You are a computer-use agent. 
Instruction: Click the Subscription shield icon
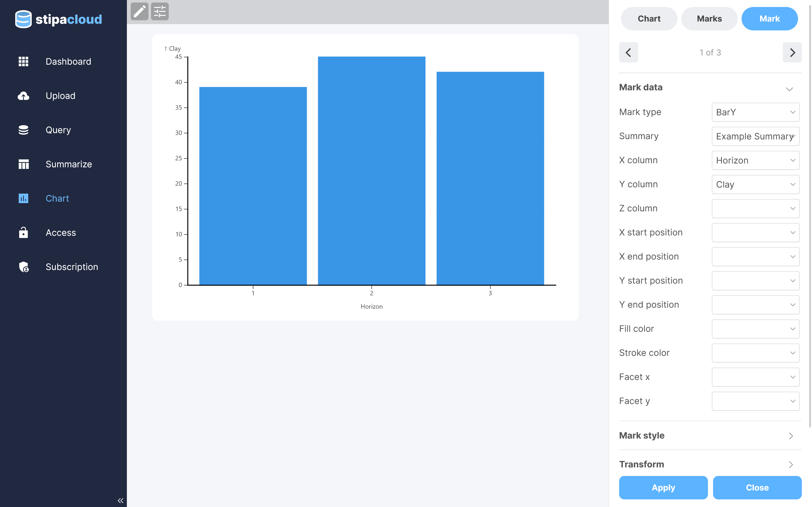click(23, 267)
